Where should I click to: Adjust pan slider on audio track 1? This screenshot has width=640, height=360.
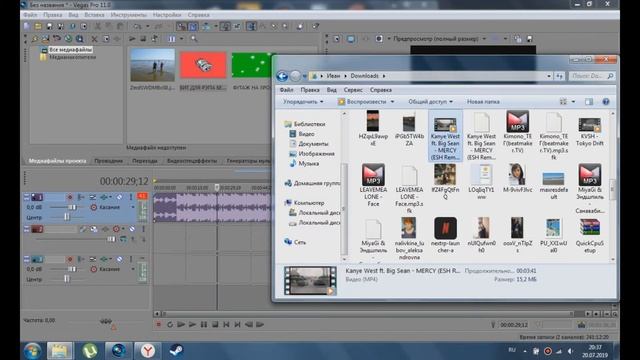[67, 217]
